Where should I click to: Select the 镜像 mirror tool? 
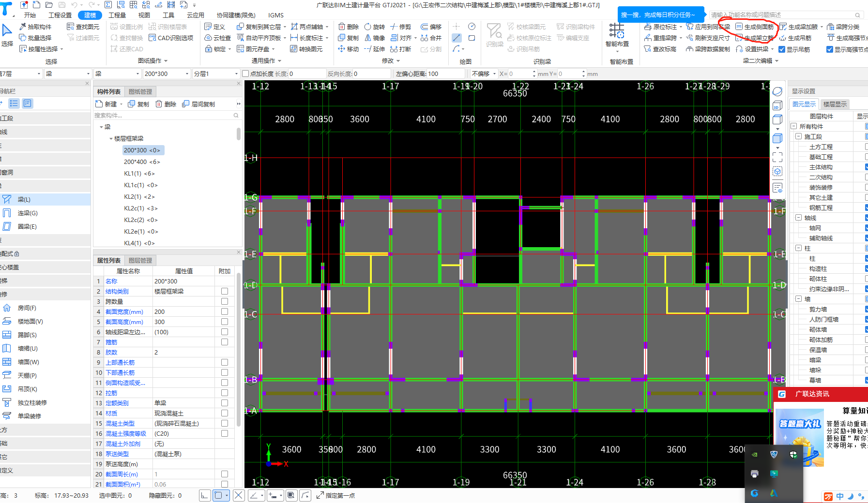[x=375, y=38]
